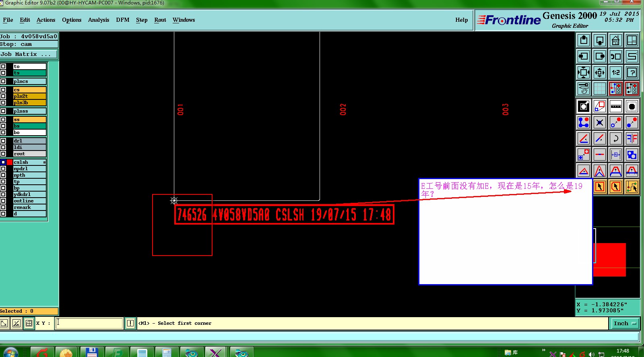Open the Actions menu
Screen dimensions: 644x357
click(46, 20)
